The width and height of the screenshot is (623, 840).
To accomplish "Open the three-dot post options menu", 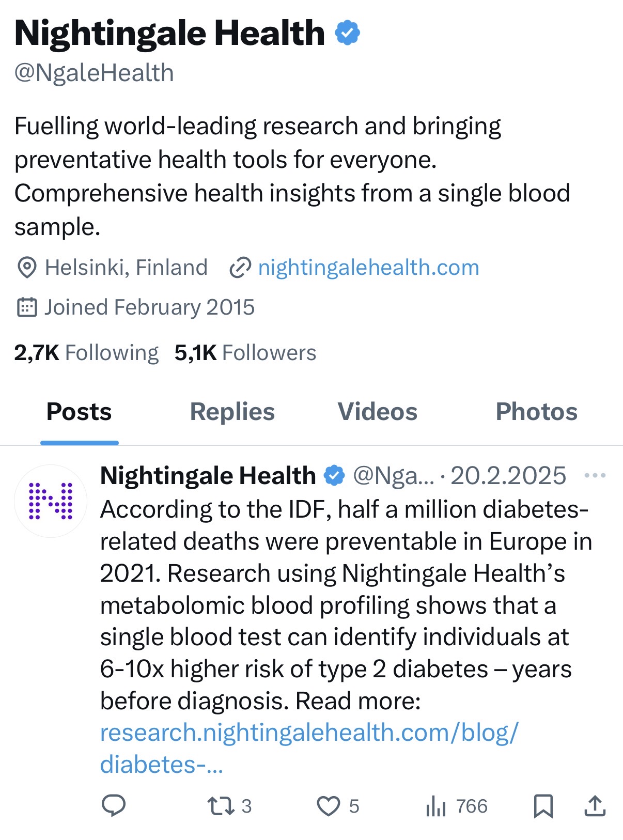I will 595,475.
